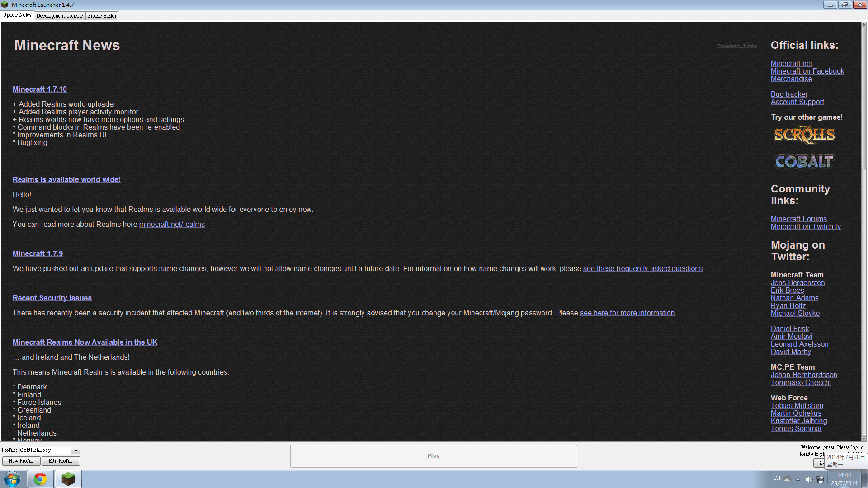This screenshot has width=868, height=488.
Task: Click the Cobalt game logo
Action: (804, 161)
